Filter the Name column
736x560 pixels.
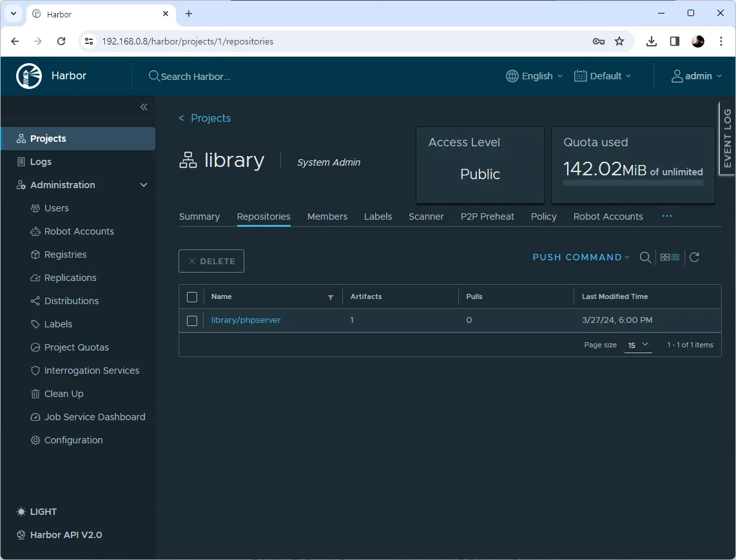(331, 298)
